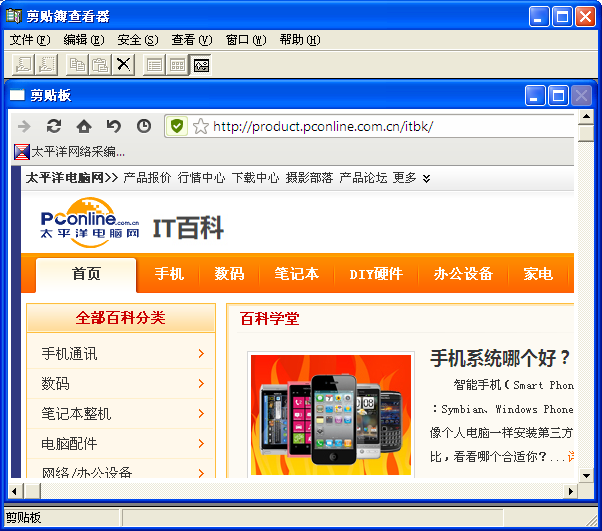602x531 pixels.
Task: Click the vertical scrollbar down arrow
Action: pyautogui.click(x=586, y=475)
